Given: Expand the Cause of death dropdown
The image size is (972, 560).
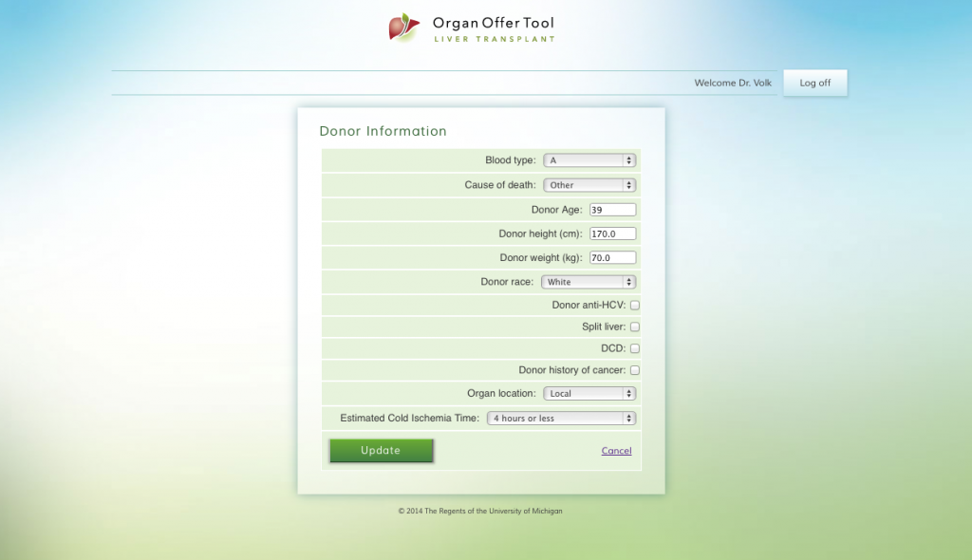Looking at the screenshot, I should tap(589, 185).
